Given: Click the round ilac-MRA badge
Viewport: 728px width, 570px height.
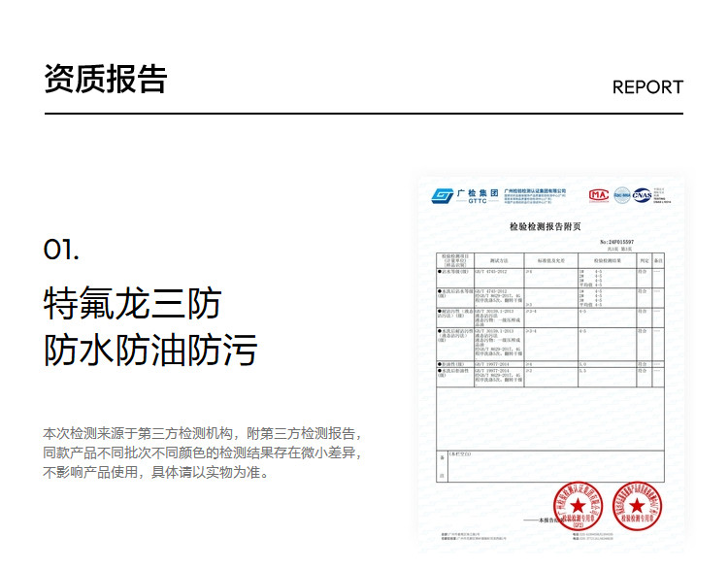Looking at the screenshot, I should tap(621, 194).
